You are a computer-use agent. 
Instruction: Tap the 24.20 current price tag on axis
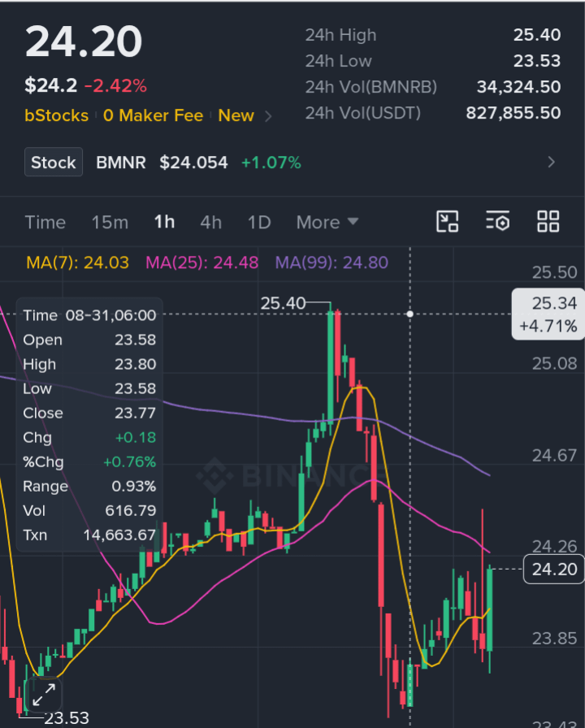[x=554, y=570]
